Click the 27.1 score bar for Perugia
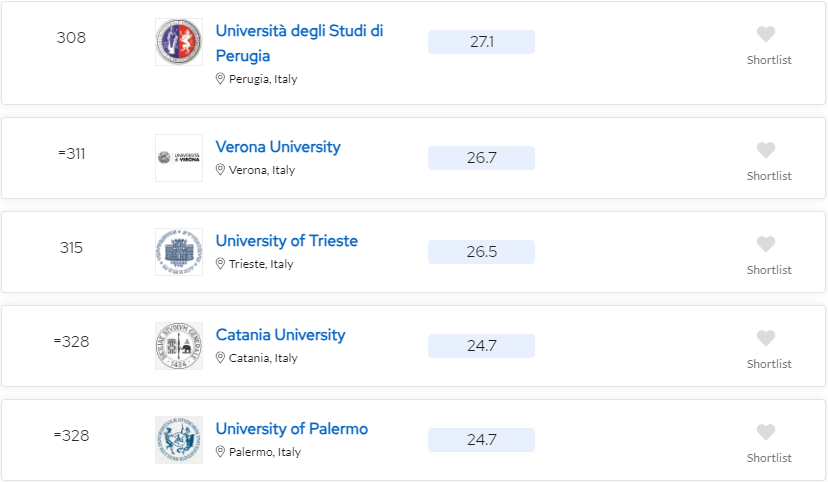828x482 pixels. coord(482,42)
